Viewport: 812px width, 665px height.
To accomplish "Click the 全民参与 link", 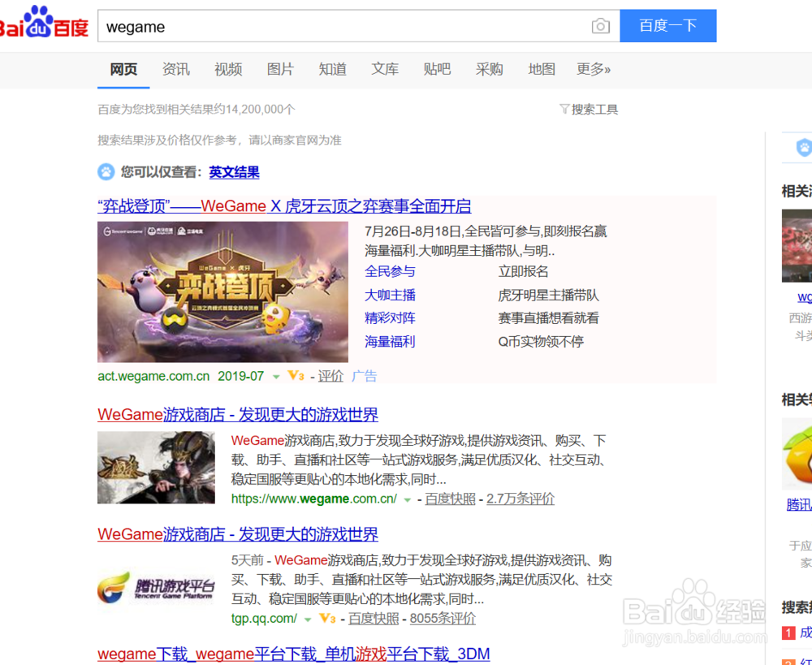I will coord(390,271).
